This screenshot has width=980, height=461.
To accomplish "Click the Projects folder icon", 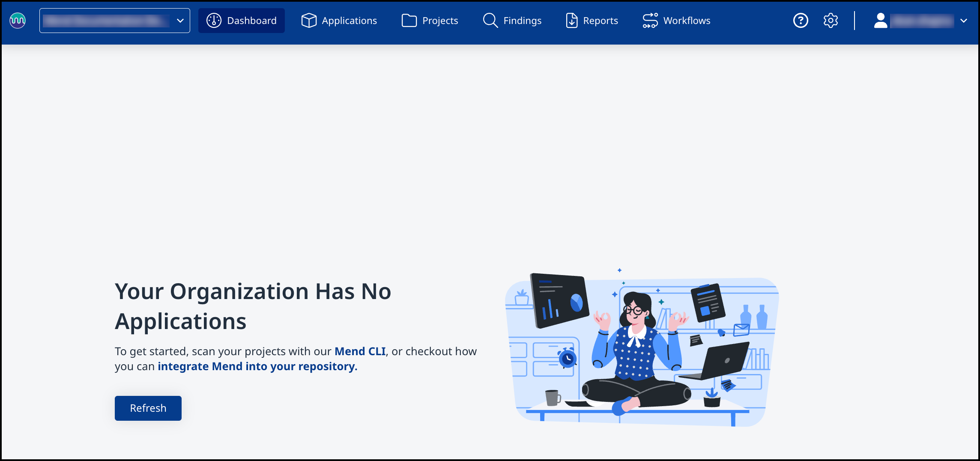I will pos(409,21).
